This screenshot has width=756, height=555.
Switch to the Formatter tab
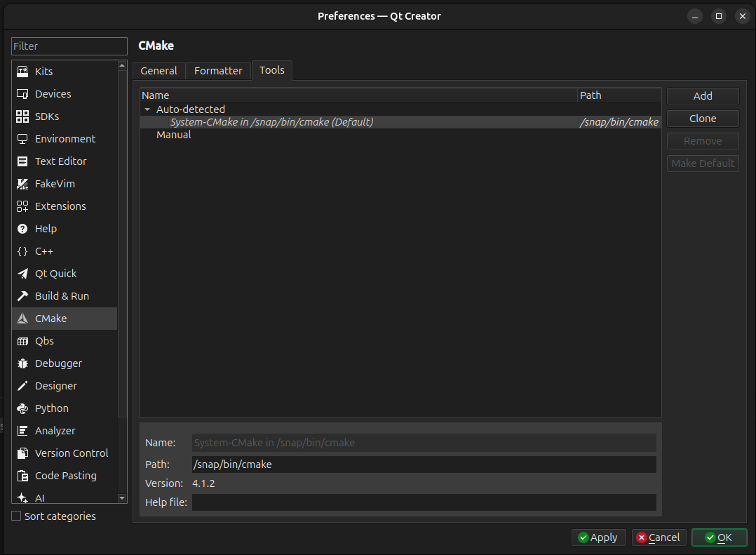click(218, 71)
